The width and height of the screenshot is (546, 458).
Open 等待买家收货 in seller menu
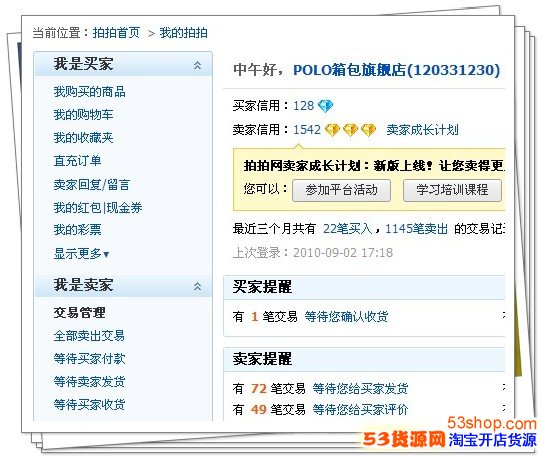coord(89,405)
